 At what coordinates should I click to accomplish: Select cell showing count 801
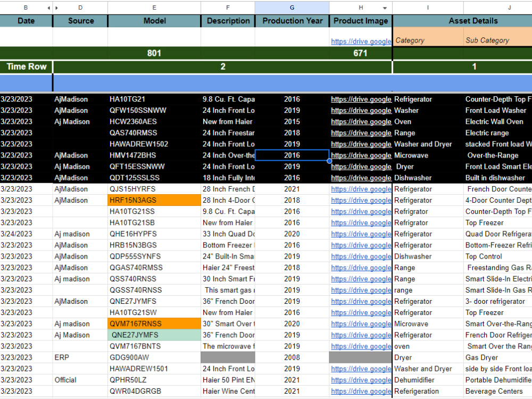pyautogui.click(x=154, y=53)
